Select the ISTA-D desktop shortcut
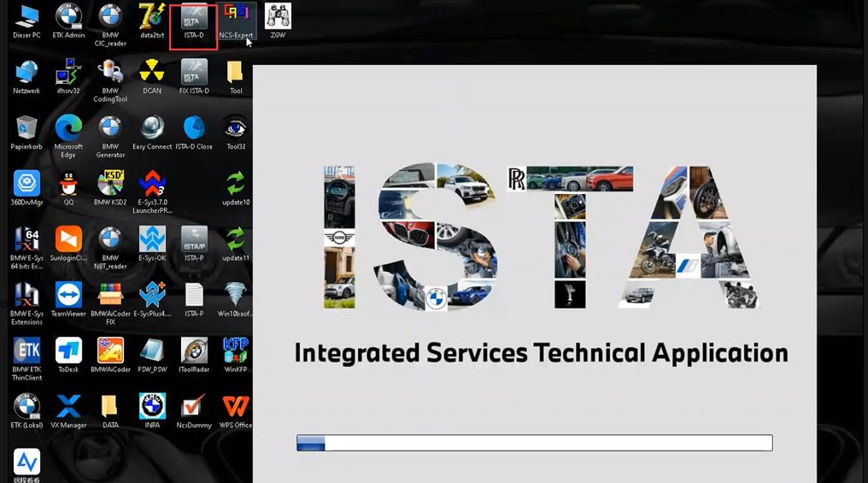 point(194,21)
